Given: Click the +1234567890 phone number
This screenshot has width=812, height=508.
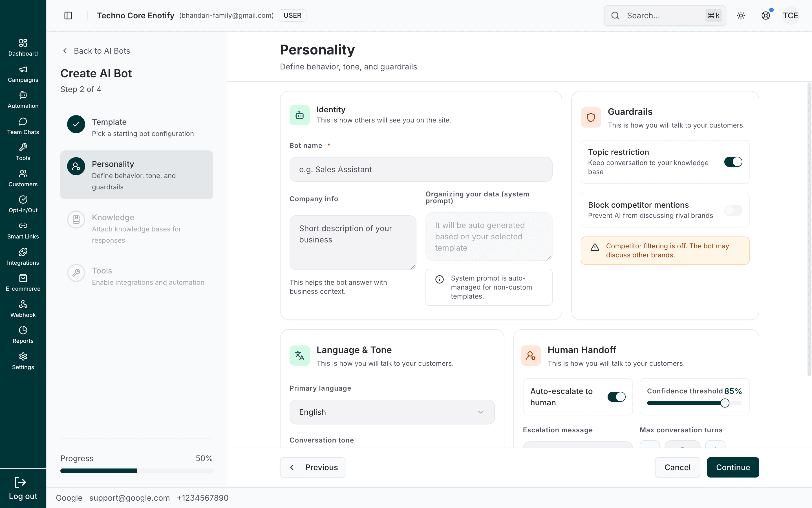Looking at the screenshot, I should (x=203, y=498).
